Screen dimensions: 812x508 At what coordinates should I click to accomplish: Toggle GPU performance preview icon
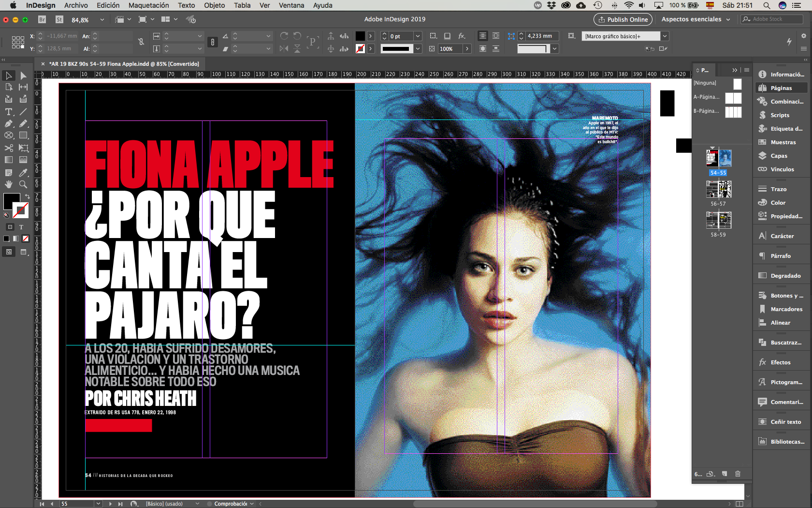click(191, 19)
